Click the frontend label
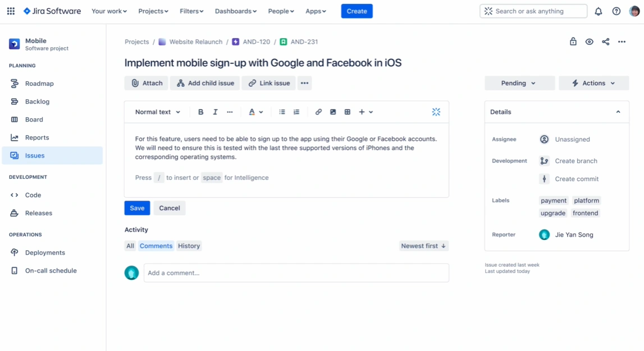 (585, 213)
